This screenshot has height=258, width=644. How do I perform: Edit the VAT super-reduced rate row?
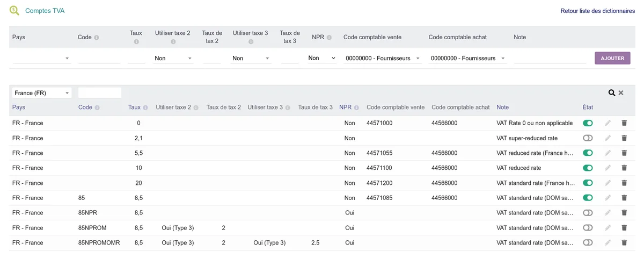[x=608, y=138]
